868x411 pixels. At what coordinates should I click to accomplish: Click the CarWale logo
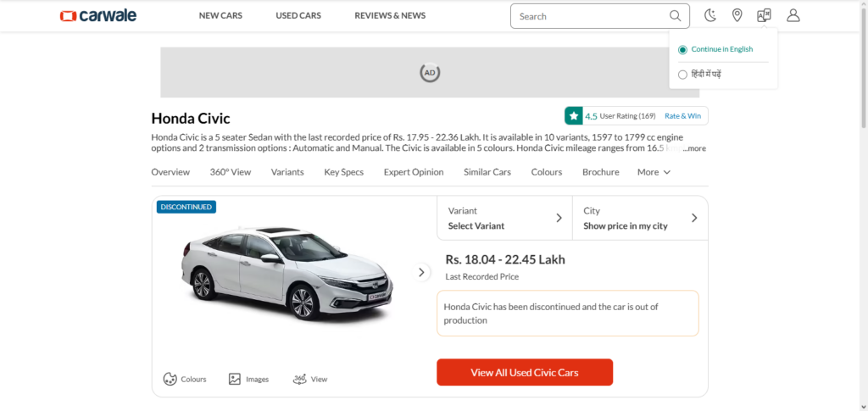click(x=98, y=15)
